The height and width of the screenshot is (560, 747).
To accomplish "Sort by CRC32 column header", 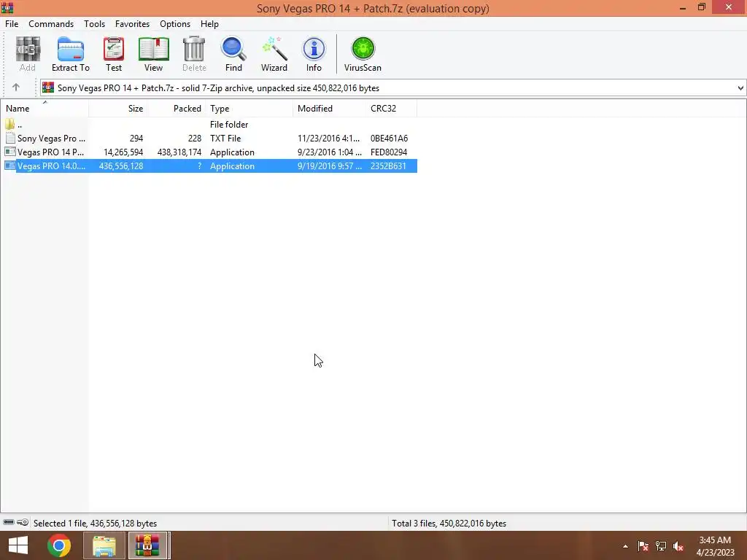I will 391,108.
